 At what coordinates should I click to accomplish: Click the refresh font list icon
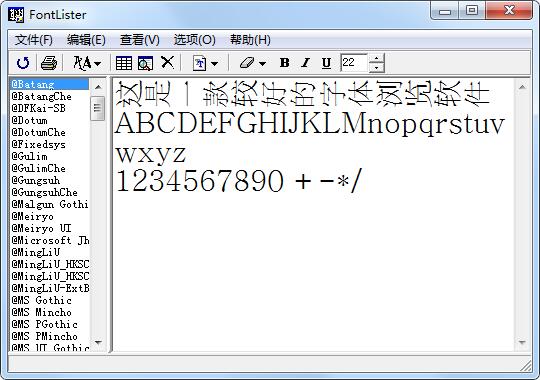coord(23,63)
